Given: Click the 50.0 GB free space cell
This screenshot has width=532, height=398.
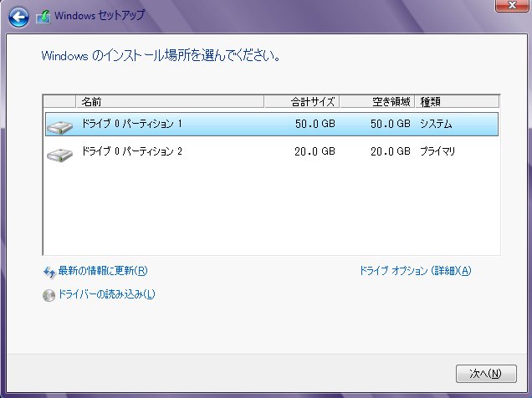Looking at the screenshot, I should [x=391, y=124].
